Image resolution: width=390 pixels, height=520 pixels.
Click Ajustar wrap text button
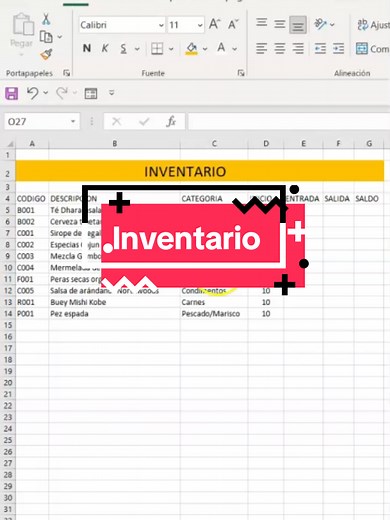tap(373, 25)
